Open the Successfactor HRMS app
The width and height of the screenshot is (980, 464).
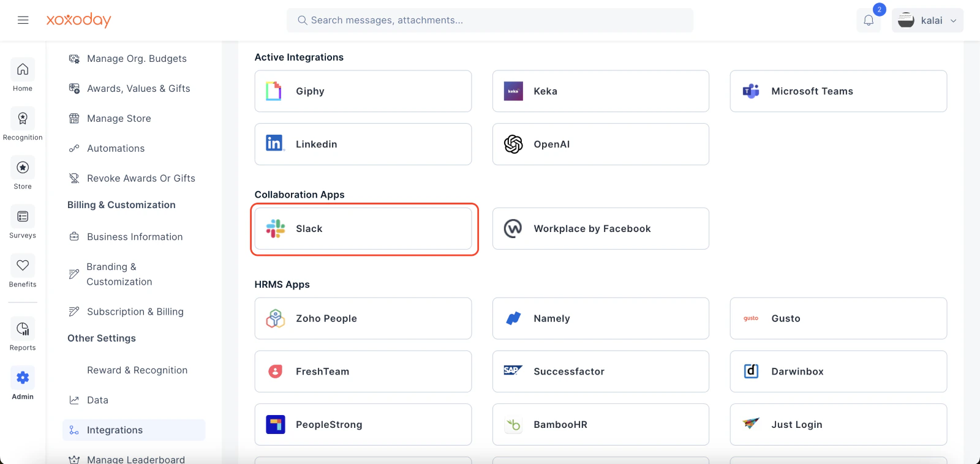tap(601, 372)
